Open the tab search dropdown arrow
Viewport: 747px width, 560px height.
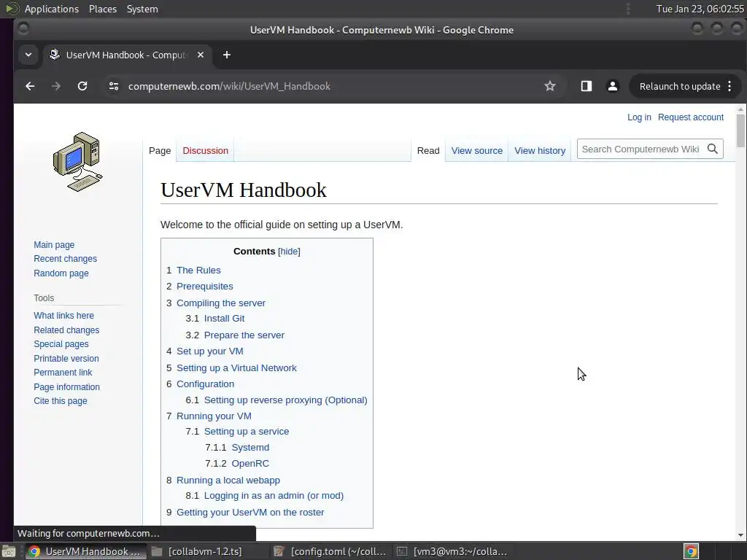pos(28,55)
